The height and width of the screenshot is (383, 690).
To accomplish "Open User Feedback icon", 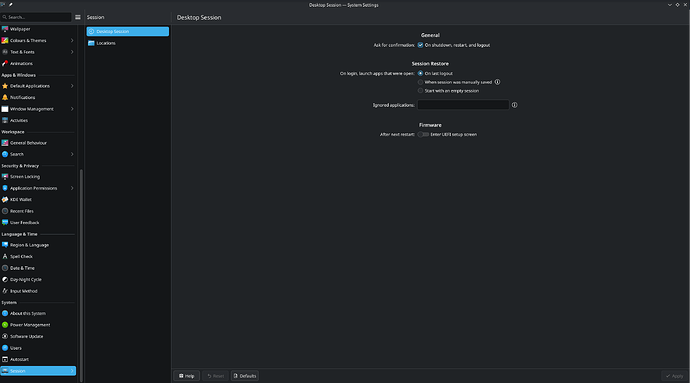I will click(5, 222).
